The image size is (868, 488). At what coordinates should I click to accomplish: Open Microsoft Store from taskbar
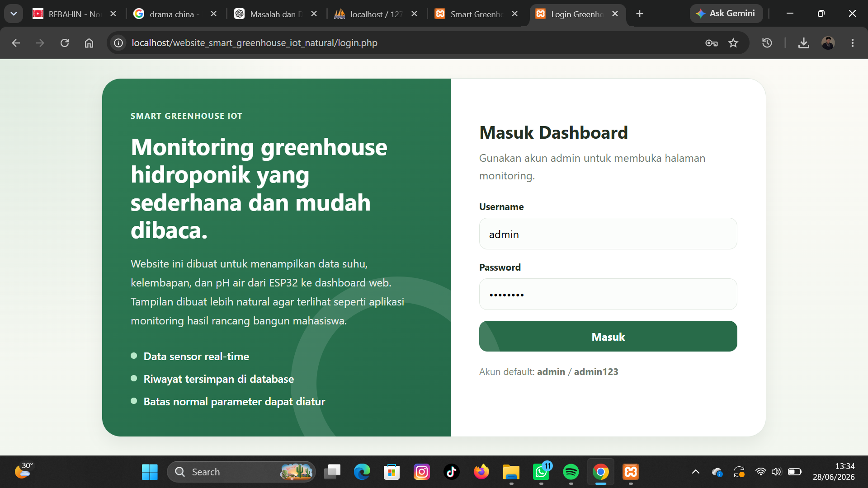392,472
